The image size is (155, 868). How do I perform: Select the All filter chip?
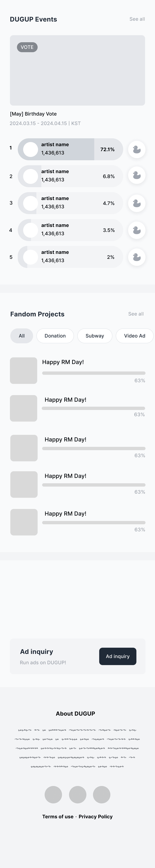coord(21,336)
